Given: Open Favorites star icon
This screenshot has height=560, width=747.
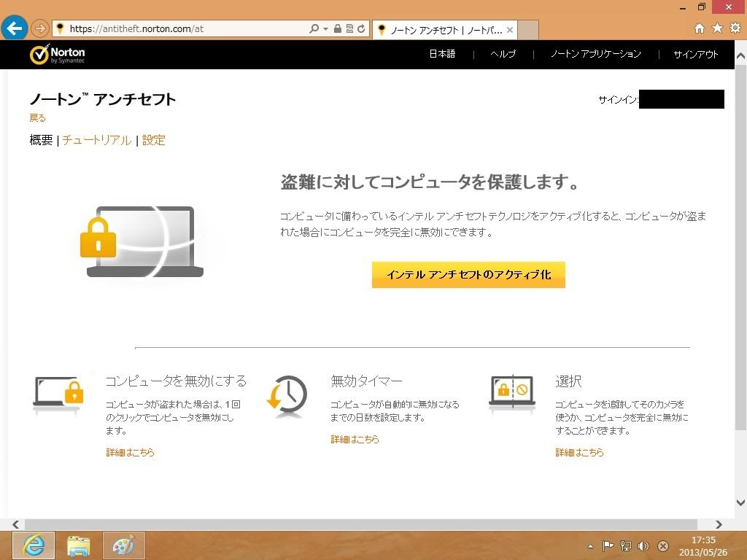Looking at the screenshot, I should click(717, 28).
